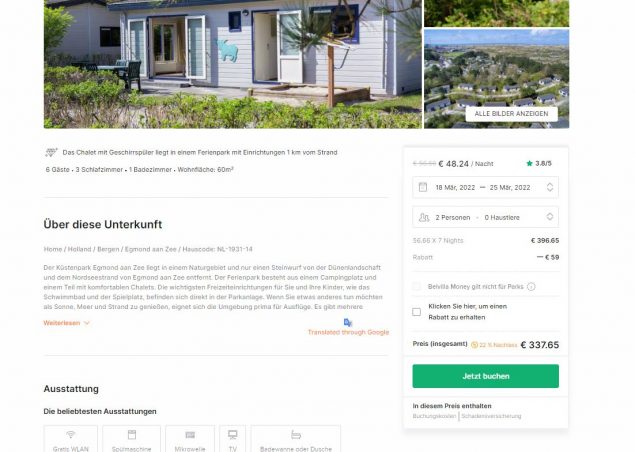The width and height of the screenshot is (635, 452).
Task: Click Alle Bilder anzeigen button
Action: coord(511,114)
